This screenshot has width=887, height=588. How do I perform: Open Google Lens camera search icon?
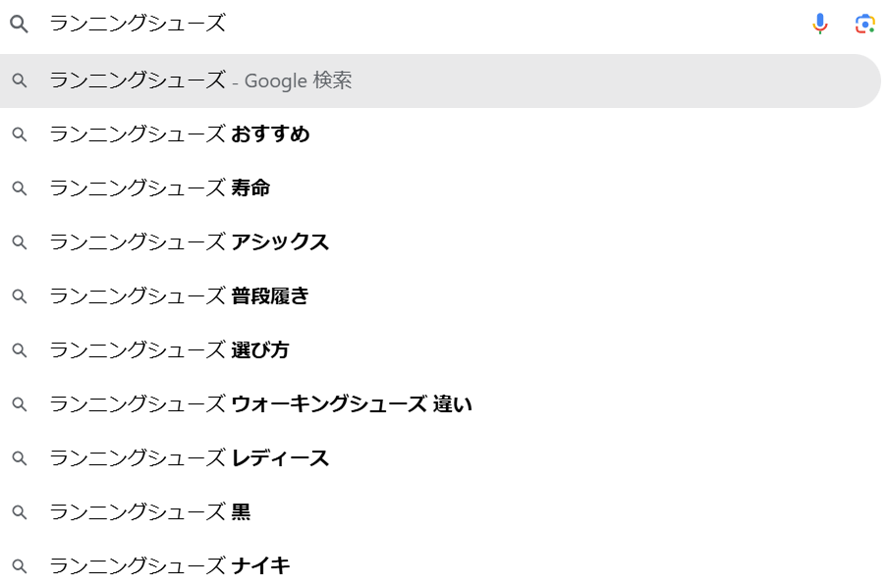click(865, 24)
